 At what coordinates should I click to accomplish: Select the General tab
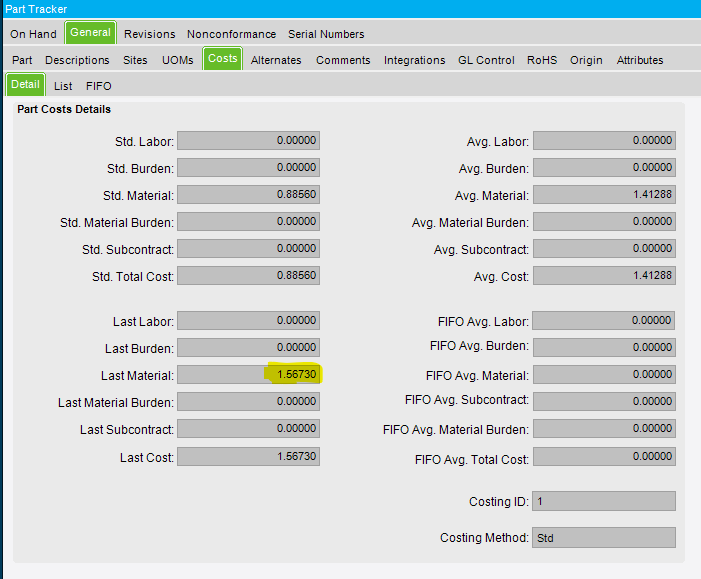90,33
